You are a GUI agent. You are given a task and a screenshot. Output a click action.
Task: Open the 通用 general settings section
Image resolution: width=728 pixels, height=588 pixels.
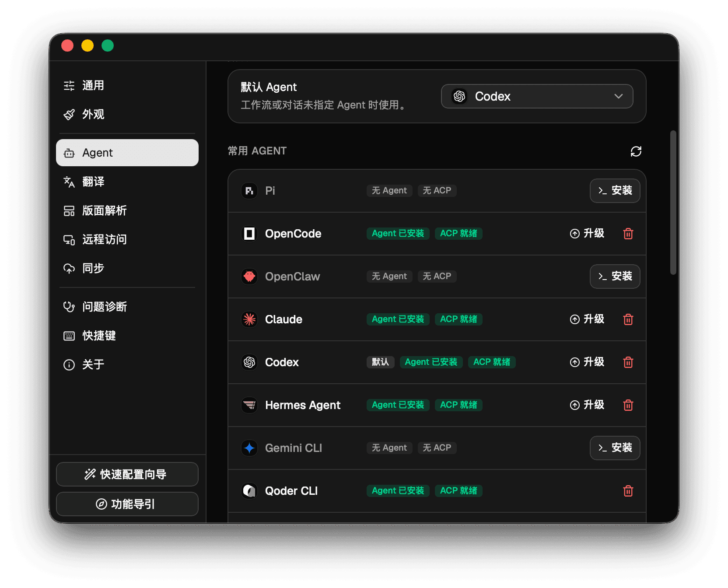pos(127,86)
